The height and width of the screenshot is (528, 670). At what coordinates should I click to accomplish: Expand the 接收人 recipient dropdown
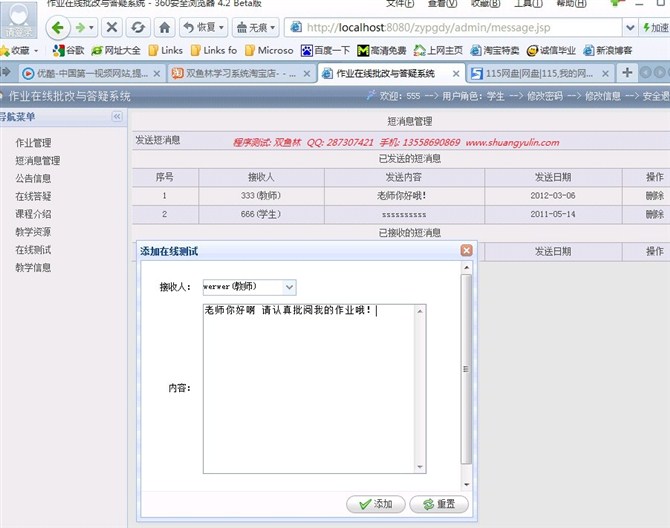pyautogui.click(x=289, y=287)
